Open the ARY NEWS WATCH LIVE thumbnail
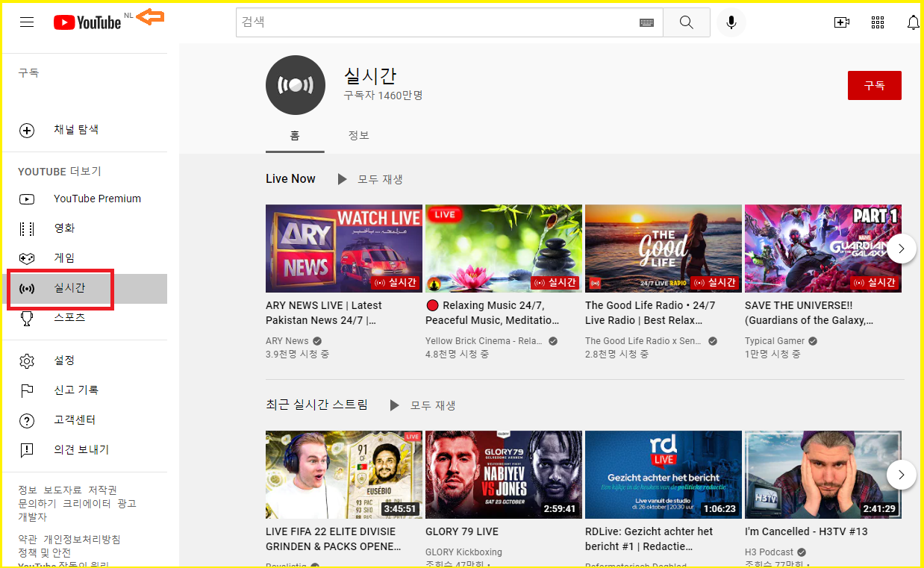Viewport: 924px width, 568px height. click(x=344, y=249)
